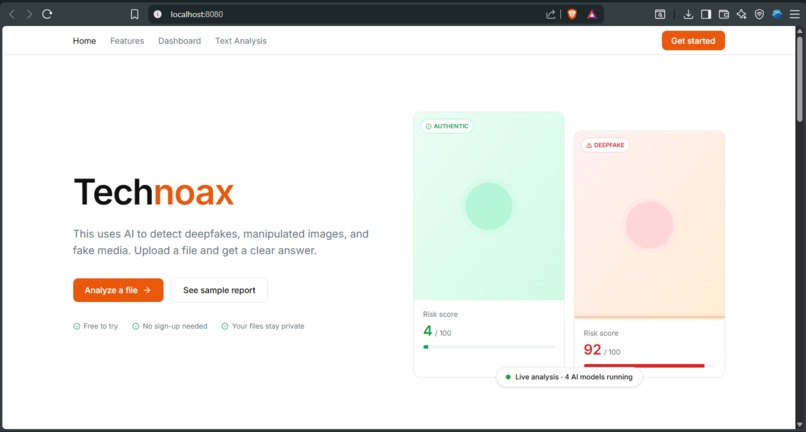Screen dimensions: 806x432
Task: Click the find-in-page icon in the browser toolbar
Action: [660, 14]
